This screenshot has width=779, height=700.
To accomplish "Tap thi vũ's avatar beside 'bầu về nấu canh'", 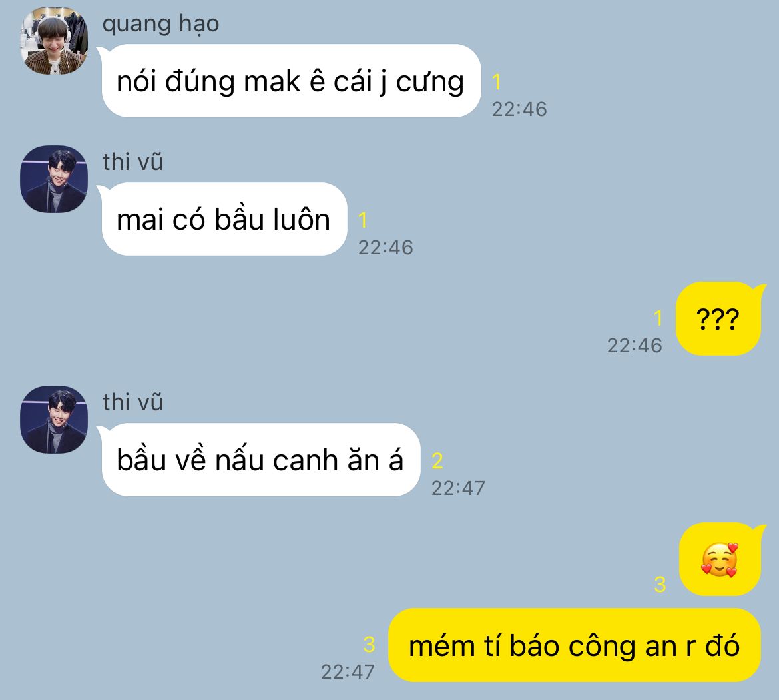I will point(54,420).
